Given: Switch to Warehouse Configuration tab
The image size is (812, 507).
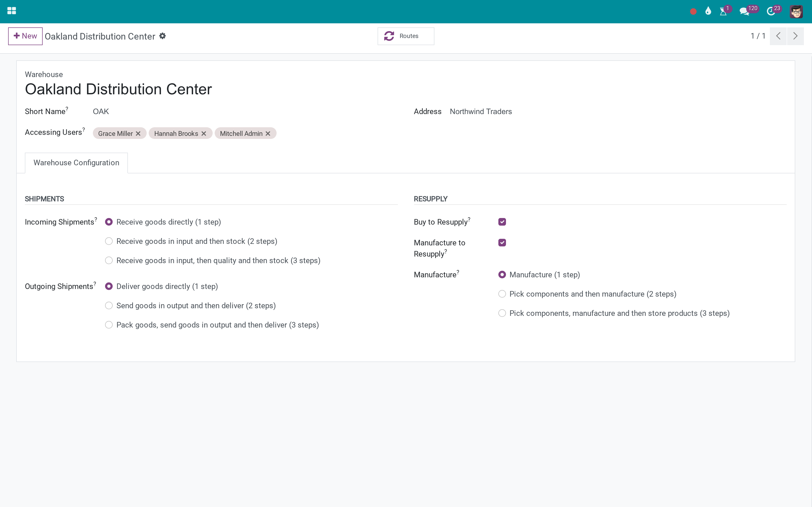Looking at the screenshot, I should point(76,163).
